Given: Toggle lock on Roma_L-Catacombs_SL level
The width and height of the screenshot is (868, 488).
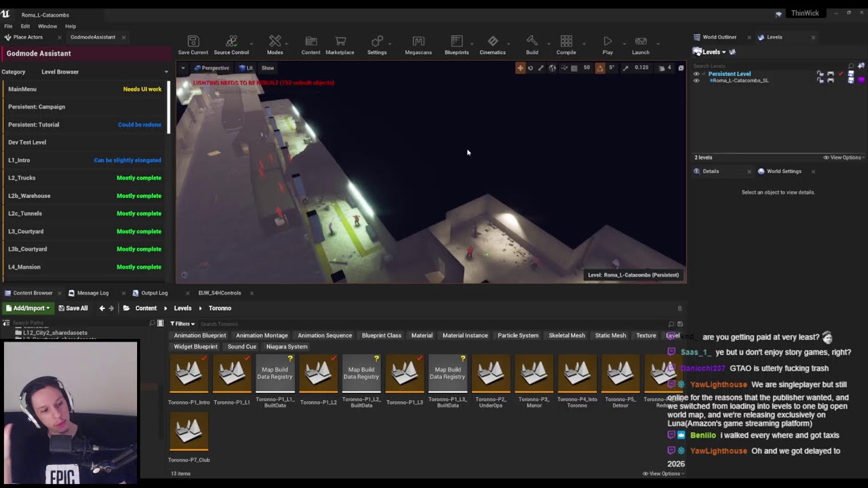Looking at the screenshot, I should coord(821,81).
